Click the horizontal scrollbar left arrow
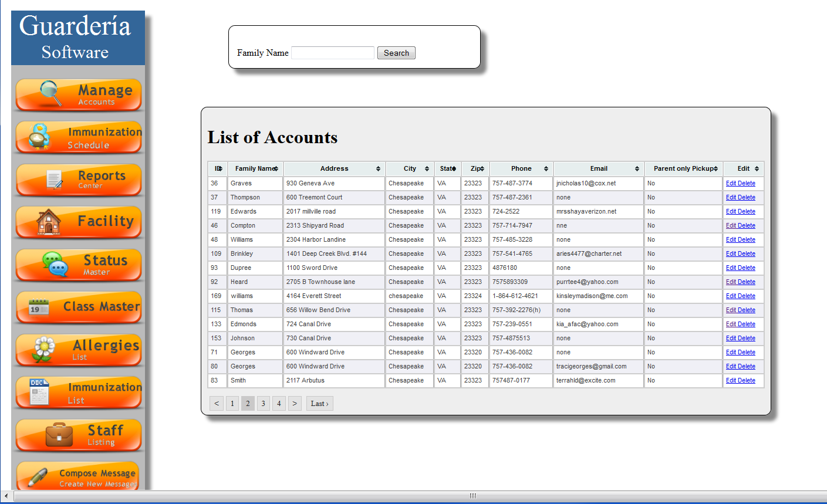Viewport: 827px width, 504px height. click(5, 496)
